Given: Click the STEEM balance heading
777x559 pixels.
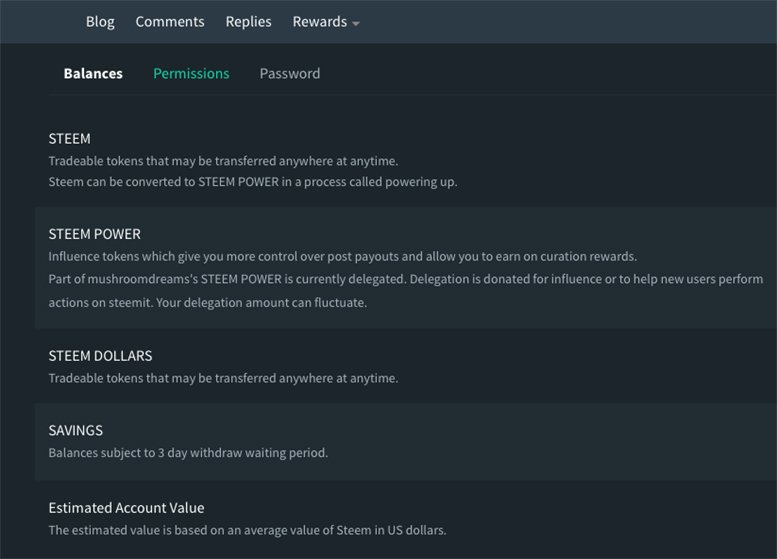Looking at the screenshot, I should [69, 139].
